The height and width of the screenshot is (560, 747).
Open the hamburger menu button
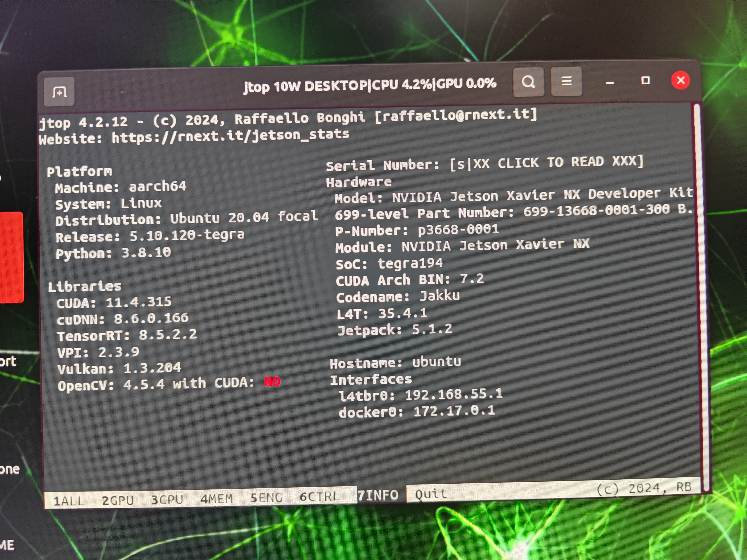(x=566, y=81)
